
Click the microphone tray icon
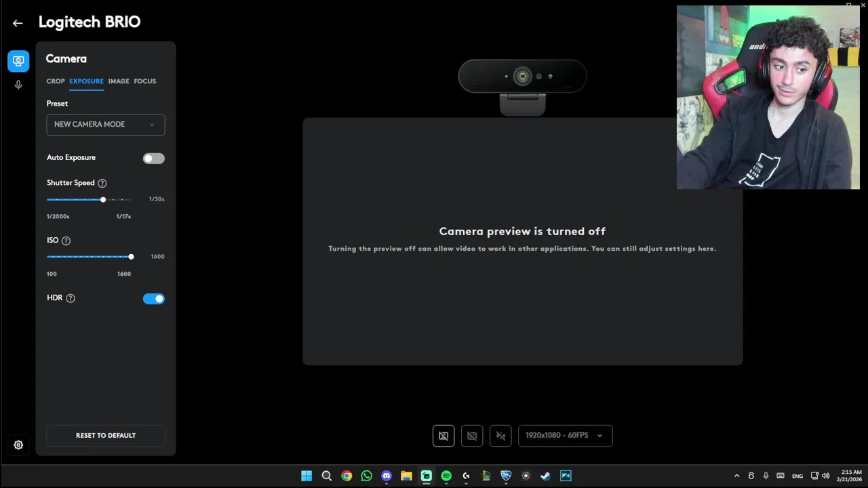[766, 476]
